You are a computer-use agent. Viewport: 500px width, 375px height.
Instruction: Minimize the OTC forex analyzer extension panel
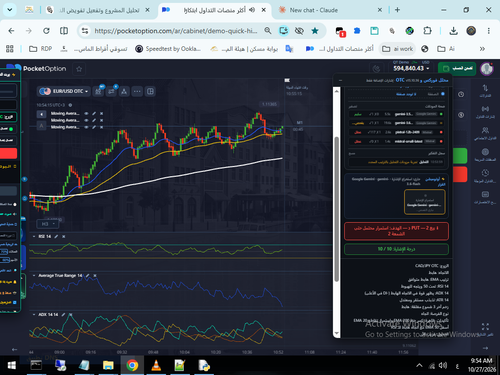[x=340, y=80]
